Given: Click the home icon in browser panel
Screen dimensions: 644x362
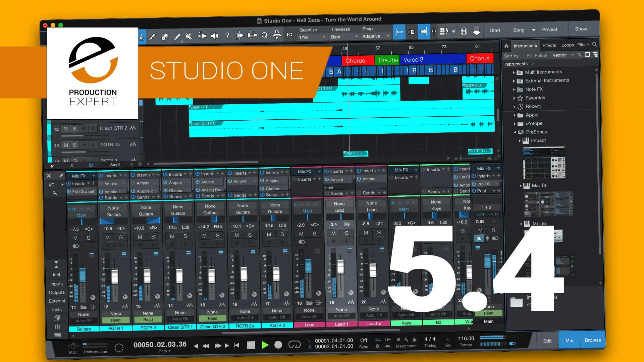Looking at the screenshot, I should coord(506,46).
